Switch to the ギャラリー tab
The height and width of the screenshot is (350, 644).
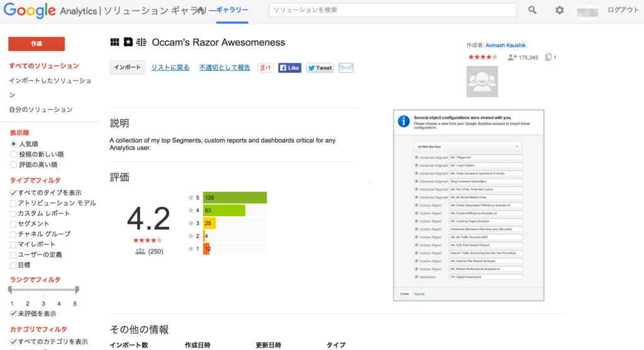232,10
